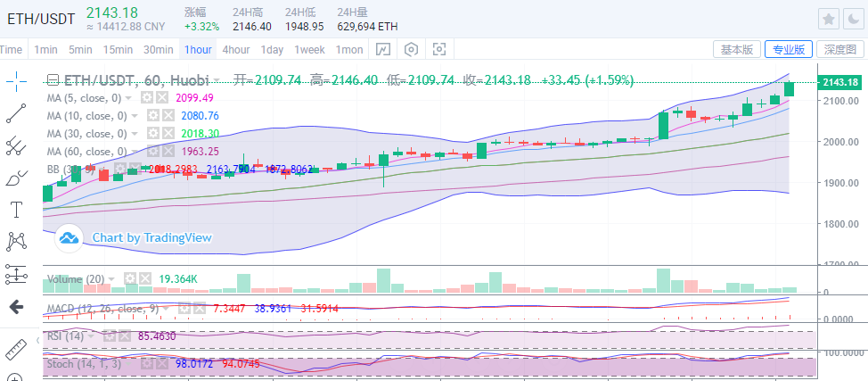The height and width of the screenshot is (381, 868).
Task: Switch to 基本版 basic view
Action: 737,49
